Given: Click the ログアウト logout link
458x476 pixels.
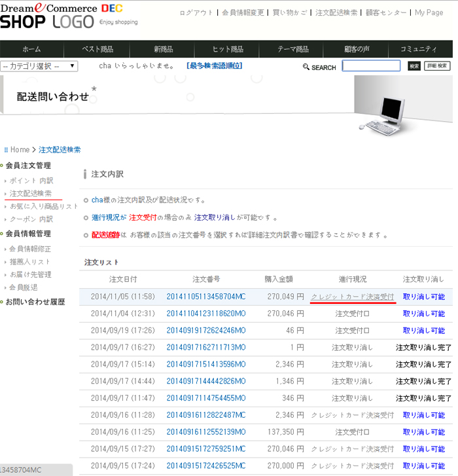Looking at the screenshot, I should (196, 13).
